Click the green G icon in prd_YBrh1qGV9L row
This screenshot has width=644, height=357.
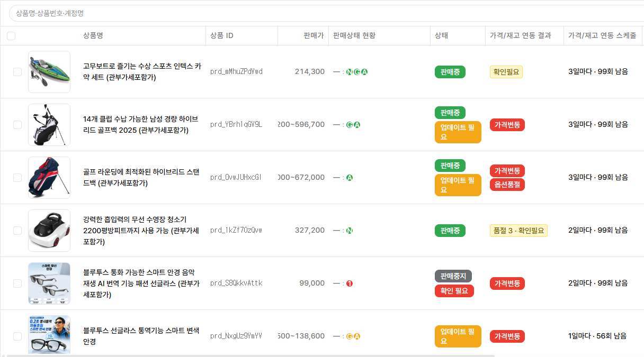(350, 125)
